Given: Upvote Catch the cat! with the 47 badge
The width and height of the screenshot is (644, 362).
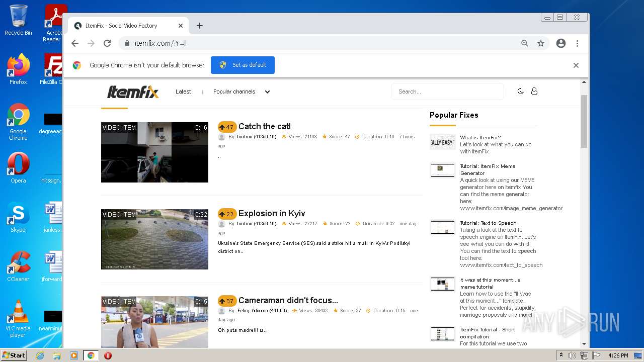Looking at the screenshot, I should pos(227,127).
